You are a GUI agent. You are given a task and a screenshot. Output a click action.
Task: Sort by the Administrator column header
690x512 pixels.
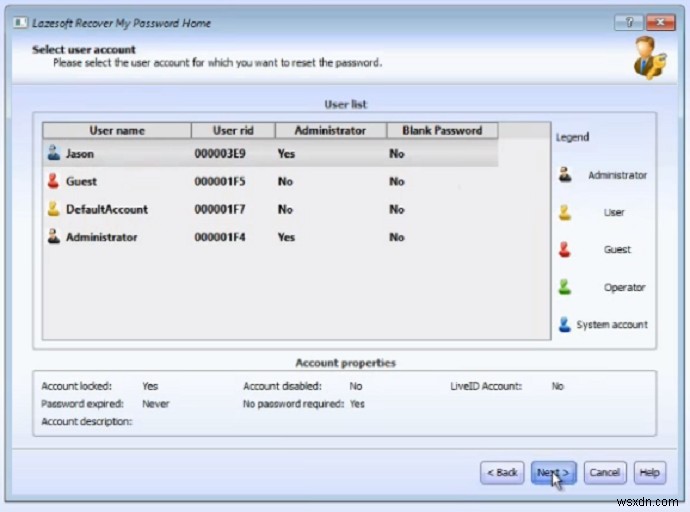[330, 130]
